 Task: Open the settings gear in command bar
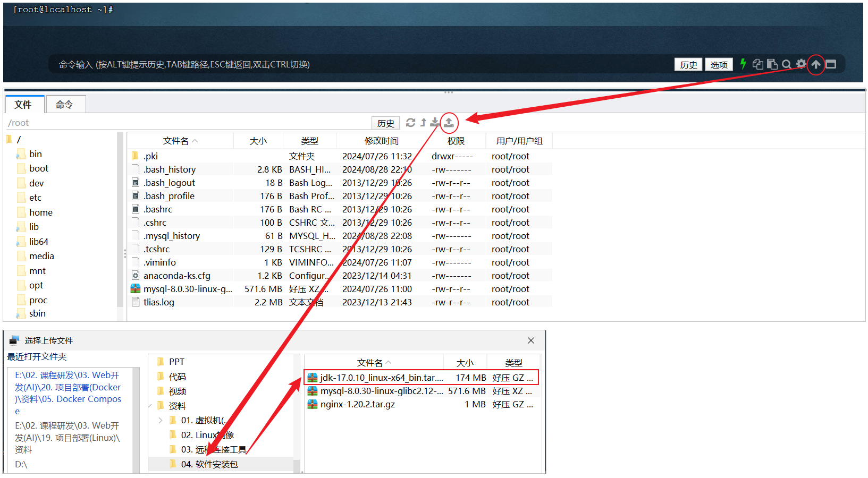coord(801,64)
